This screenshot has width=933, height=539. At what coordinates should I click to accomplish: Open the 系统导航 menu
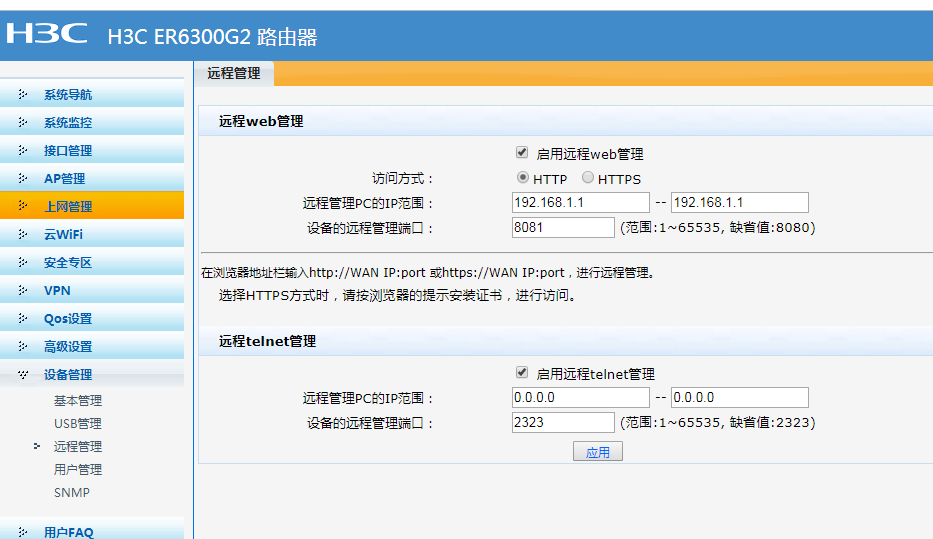(x=68, y=95)
